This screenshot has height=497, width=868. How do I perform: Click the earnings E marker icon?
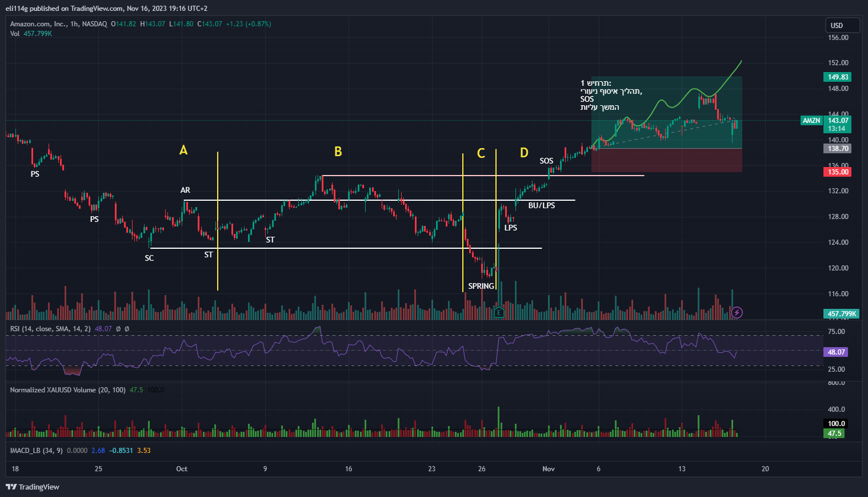coord(499,313)
